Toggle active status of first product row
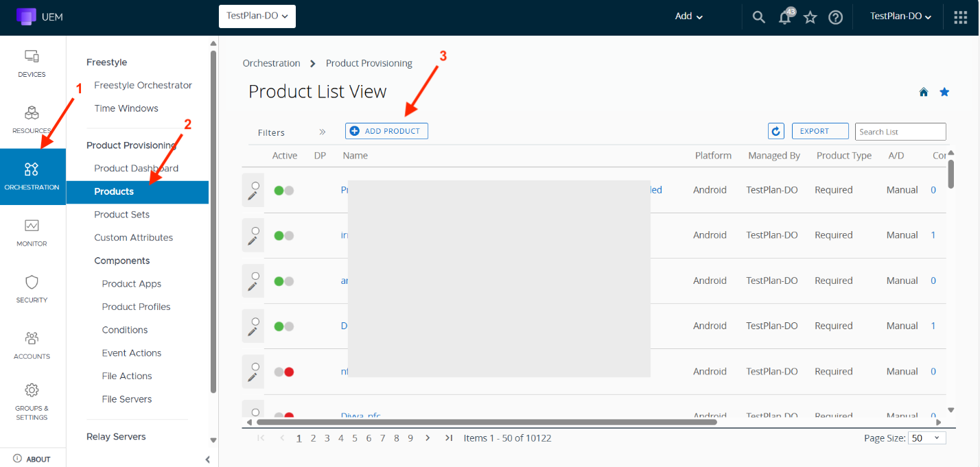Screen dimensions: 980x467 (283, 190)
